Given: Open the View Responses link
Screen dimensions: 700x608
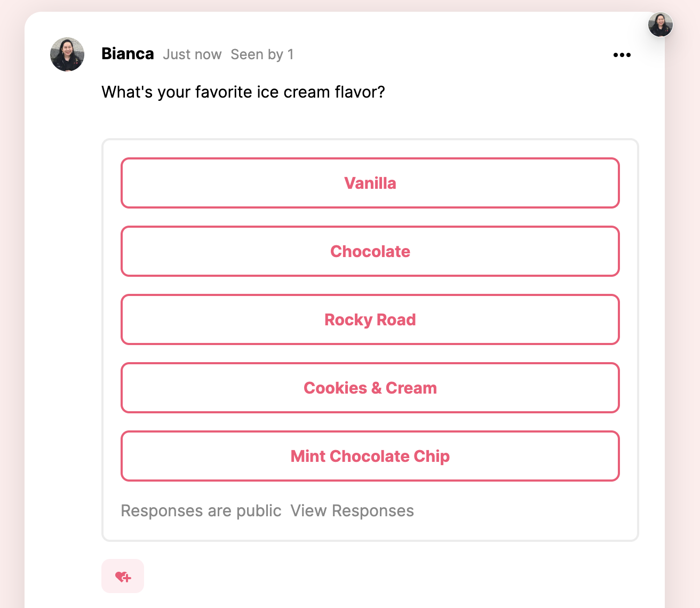Looking at the screenshot, I should [352, 511].
